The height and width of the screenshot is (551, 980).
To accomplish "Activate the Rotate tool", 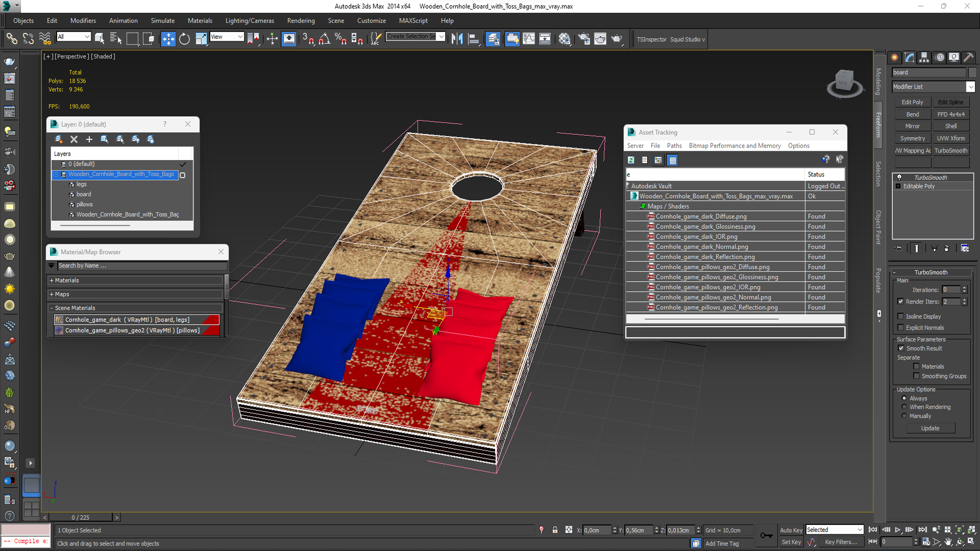I will 184,39.
